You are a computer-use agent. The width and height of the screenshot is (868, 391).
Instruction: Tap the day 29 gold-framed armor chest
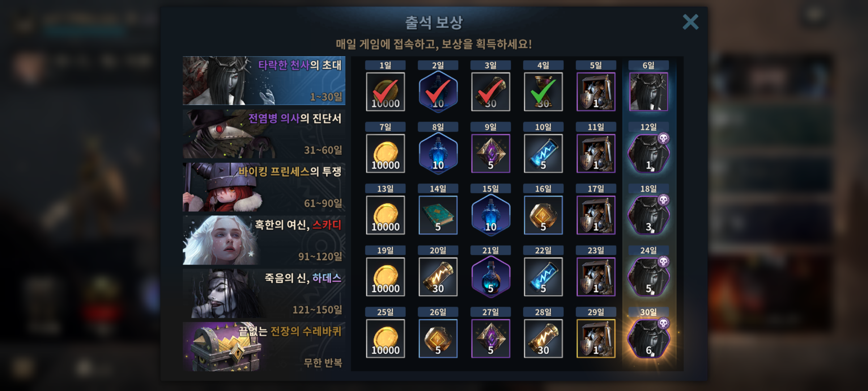point(596,339)
